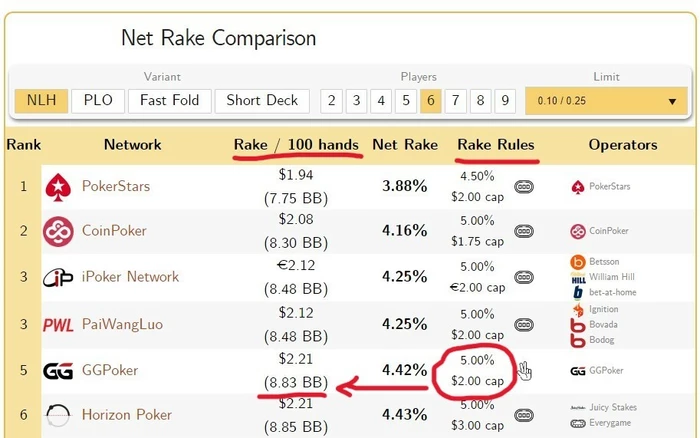Choose the Short Deck variant
This screenshot has width=700, height=438.
(262, 101)
